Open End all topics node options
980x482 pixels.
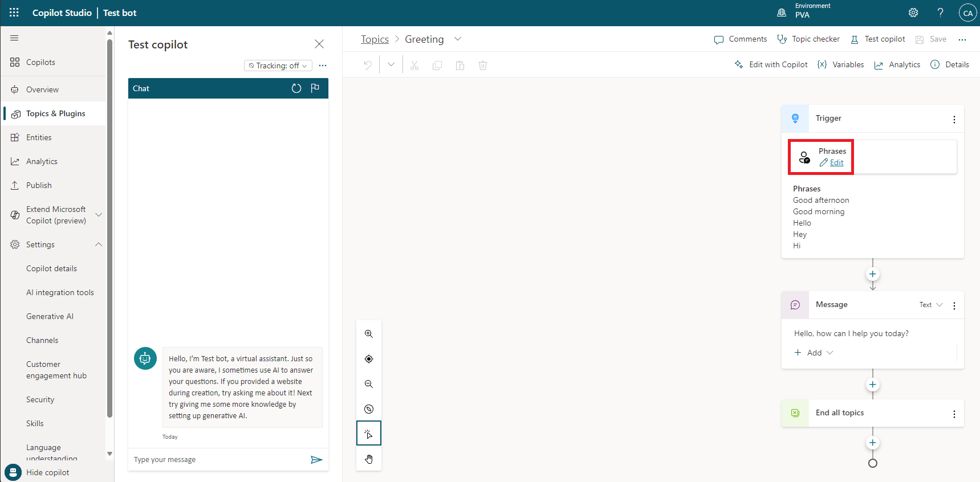click(x=954, y=414)
